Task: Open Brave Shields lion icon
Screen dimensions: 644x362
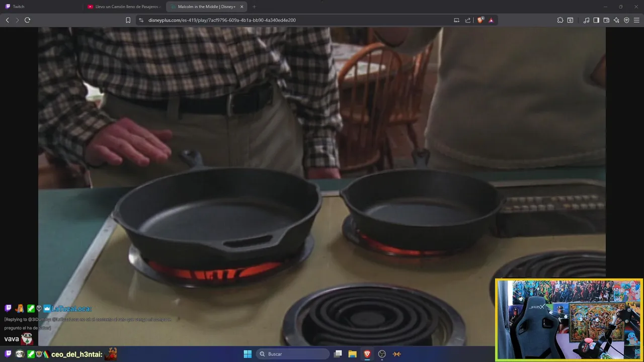Action: tap(480, 20)
